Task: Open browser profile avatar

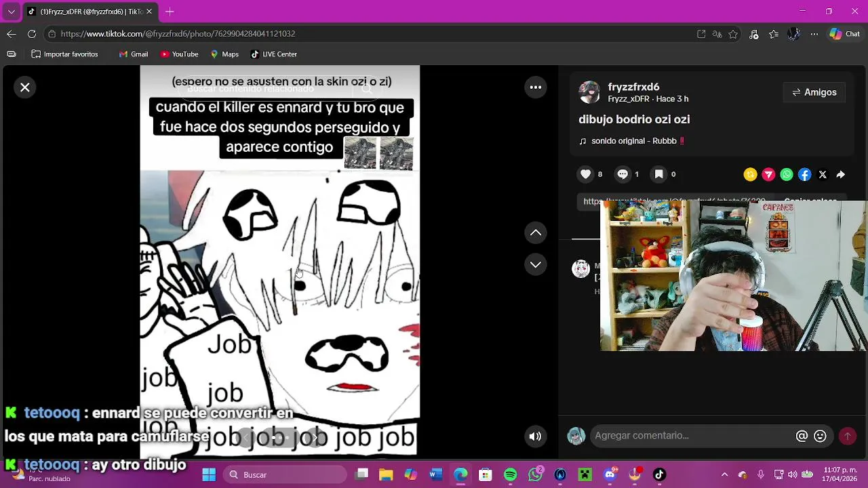Action: [x=794, y=34]
